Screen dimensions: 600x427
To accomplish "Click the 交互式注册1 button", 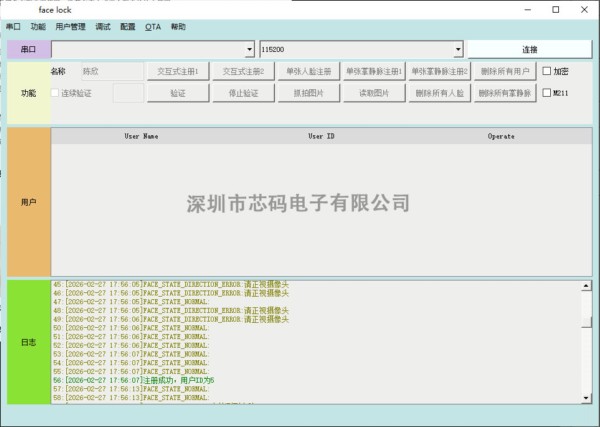I will click(178, 71).
